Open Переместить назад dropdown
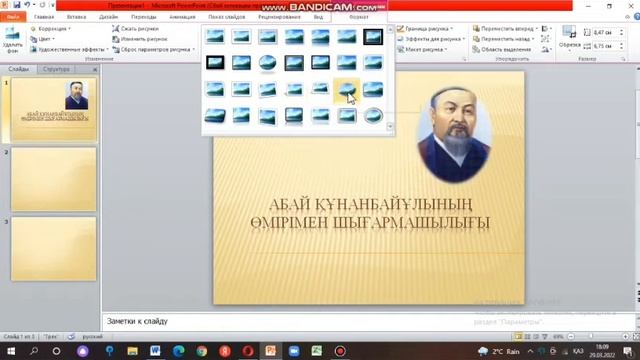Screen dimensions: 640x360 click(x=504, y=39)
